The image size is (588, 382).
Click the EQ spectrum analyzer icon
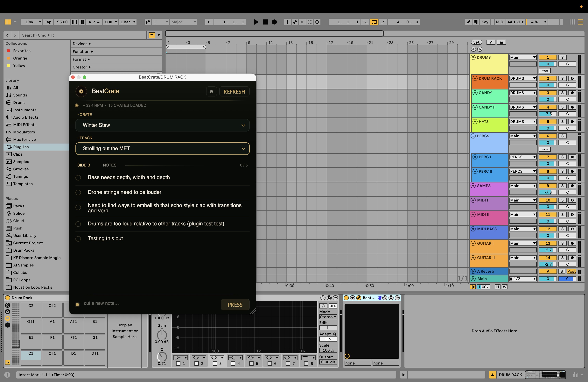click(333, 306)
